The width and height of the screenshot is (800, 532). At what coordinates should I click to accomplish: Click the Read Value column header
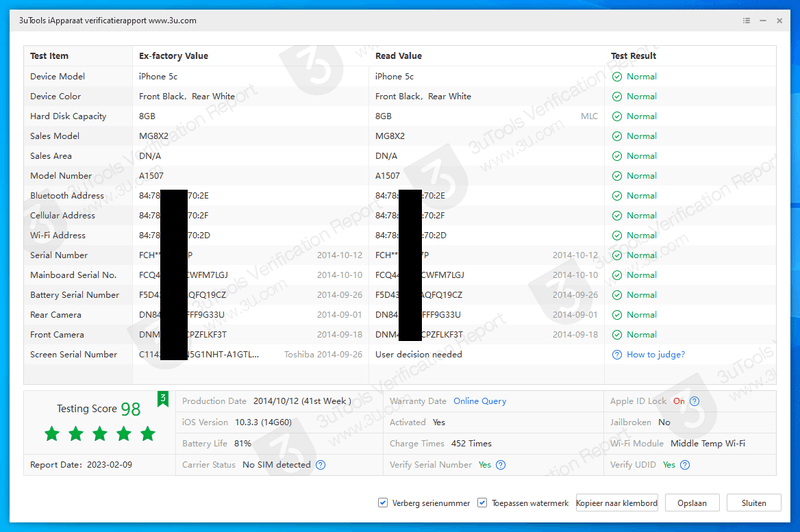[398, 56]
